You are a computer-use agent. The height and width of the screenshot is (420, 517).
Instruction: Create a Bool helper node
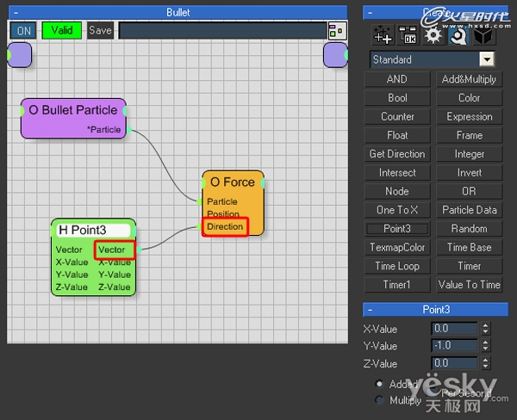coord(397,98)
